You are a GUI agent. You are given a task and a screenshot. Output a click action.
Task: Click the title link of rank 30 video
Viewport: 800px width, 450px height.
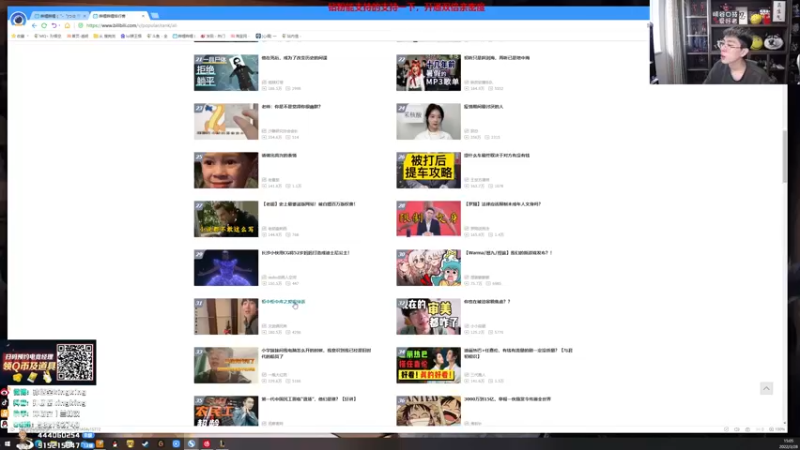pyautogui.click(x=508, y=253)
